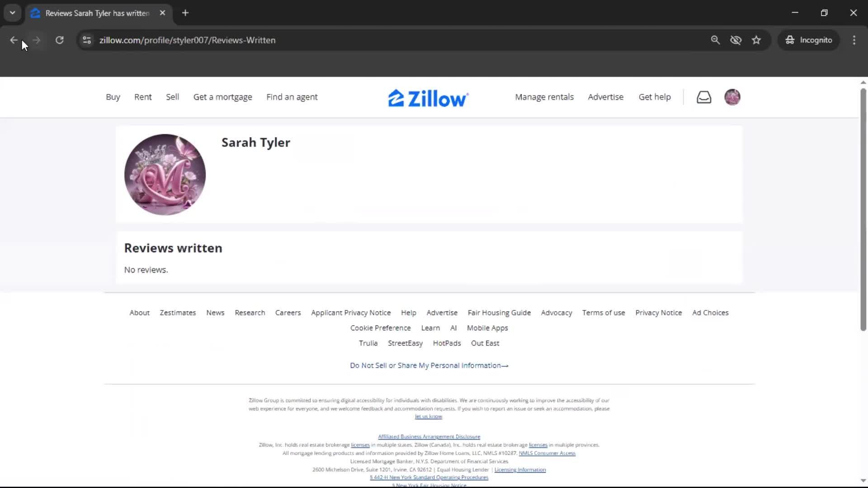Click the Zillow logo in the header

click(x=428, y=97)
